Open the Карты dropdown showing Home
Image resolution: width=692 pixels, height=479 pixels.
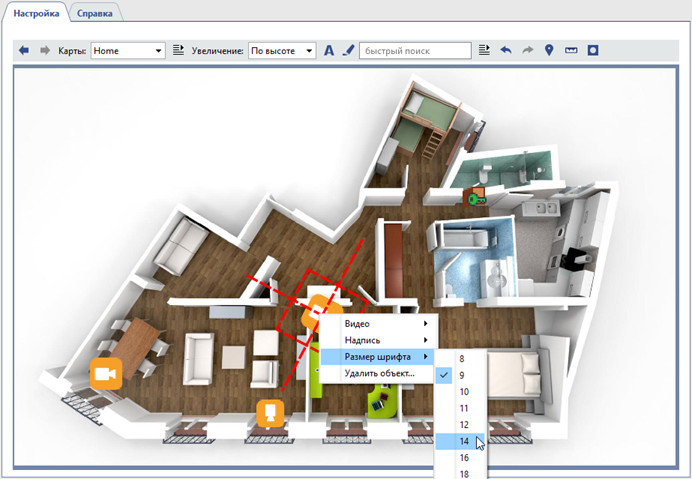128,50
